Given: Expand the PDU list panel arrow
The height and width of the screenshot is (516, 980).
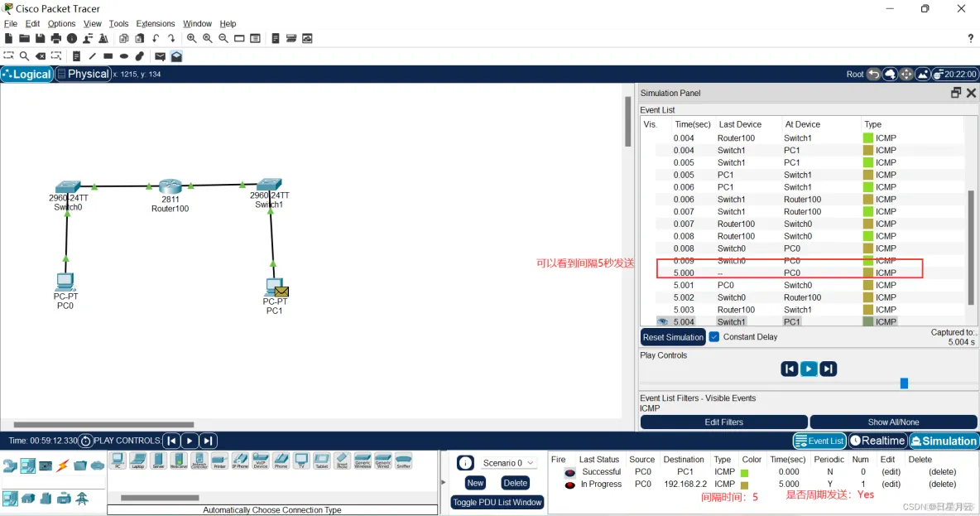Looking at the screenshot, I should pyautogui.click(x=444, y=482).
